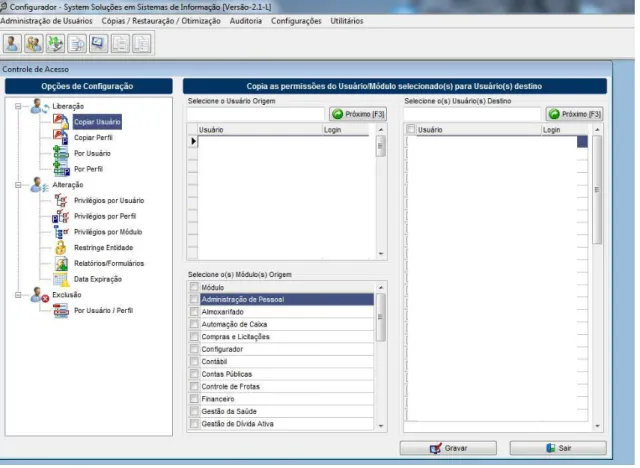The image size is (640, 468).
Task: Click the Privilégios por Perfil icon
Action: [x=60, y=217]
